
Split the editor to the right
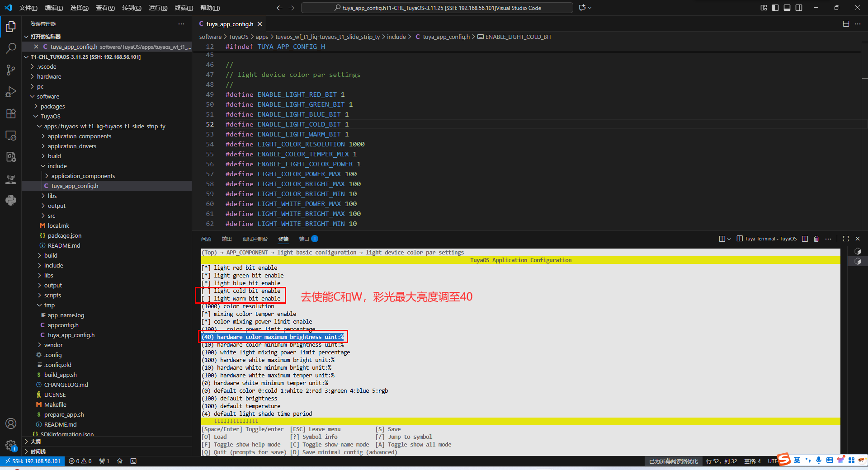point(845,24)
